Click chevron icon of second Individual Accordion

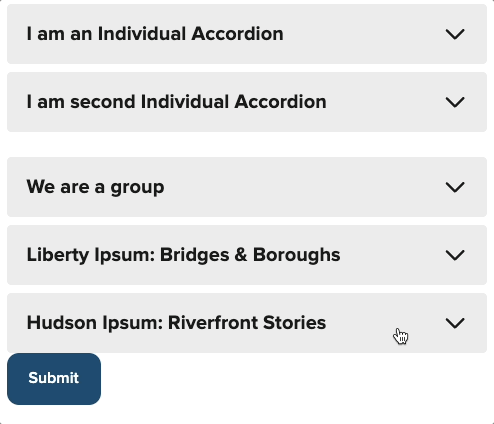tap(455, 102)
